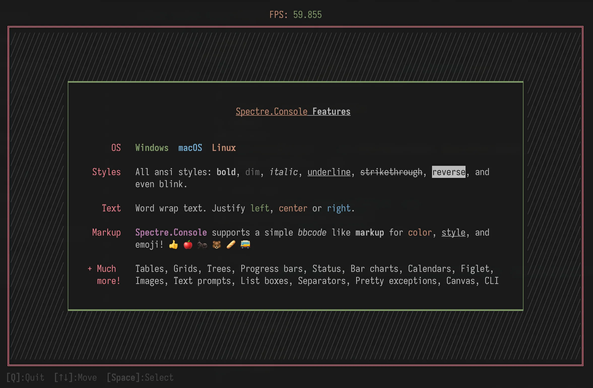This screenshot has height=388, width=593.
Task: Click the Linux text
Action: (x=224, y=147)
